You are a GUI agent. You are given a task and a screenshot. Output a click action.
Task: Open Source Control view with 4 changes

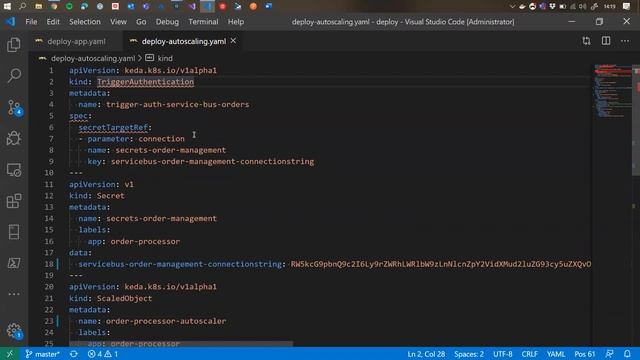click(14, 108)
